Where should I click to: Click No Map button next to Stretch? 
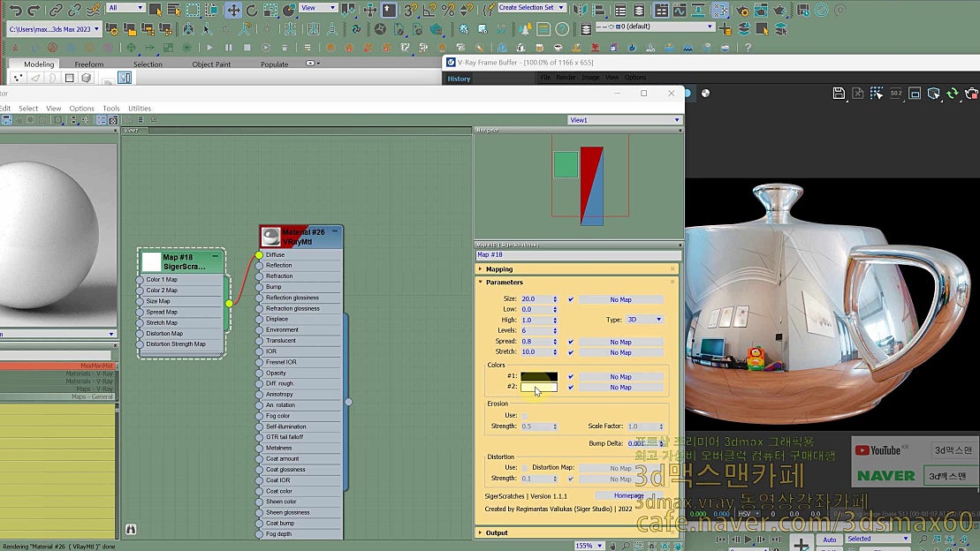coord(620,352)
